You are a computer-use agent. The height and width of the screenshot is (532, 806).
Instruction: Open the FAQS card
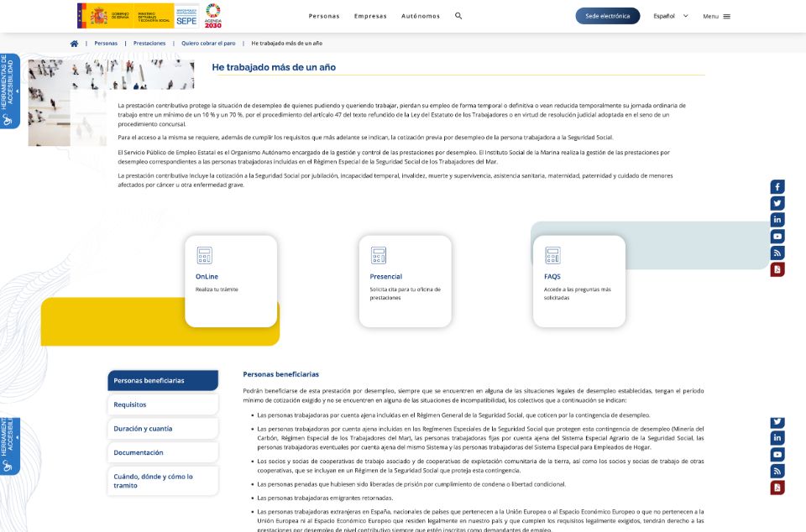coord(578,281)
